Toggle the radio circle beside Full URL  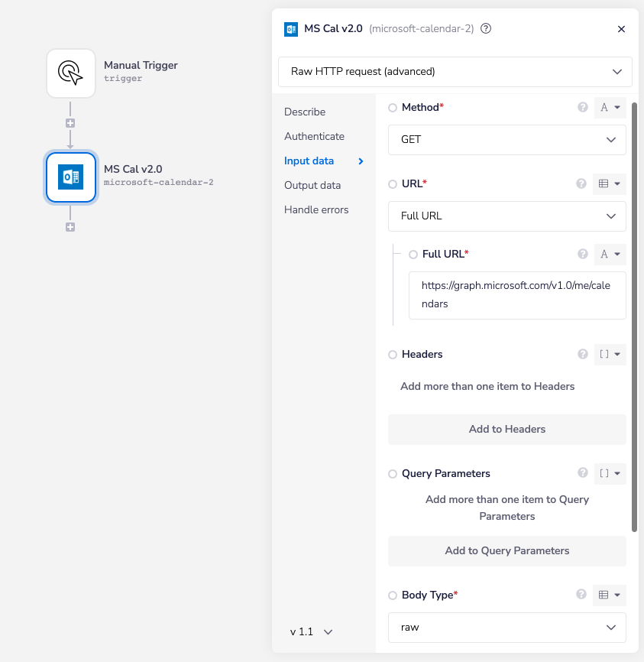click(x=413, y=254)
